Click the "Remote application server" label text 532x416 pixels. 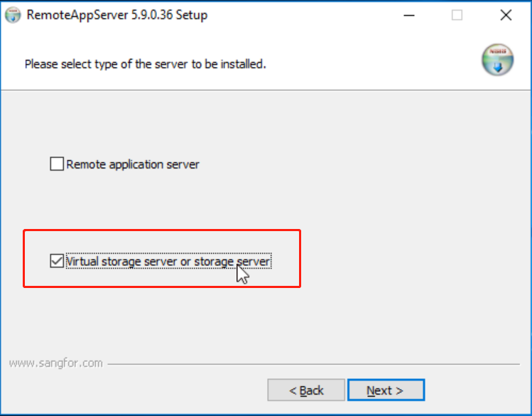(133, 164)
